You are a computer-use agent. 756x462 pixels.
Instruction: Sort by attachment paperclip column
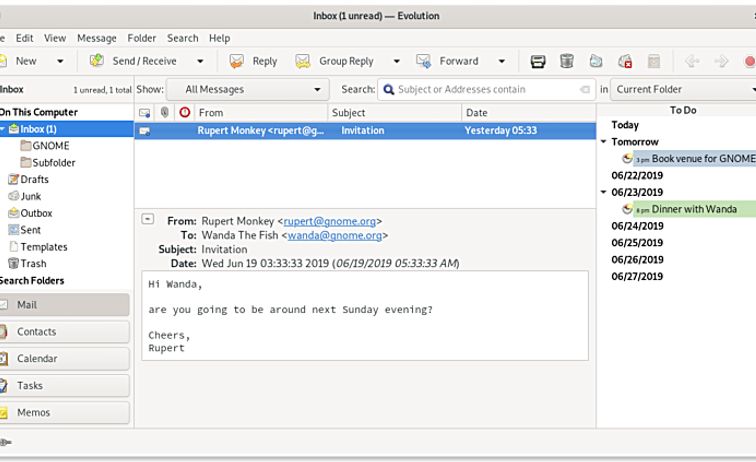point(165,113)
